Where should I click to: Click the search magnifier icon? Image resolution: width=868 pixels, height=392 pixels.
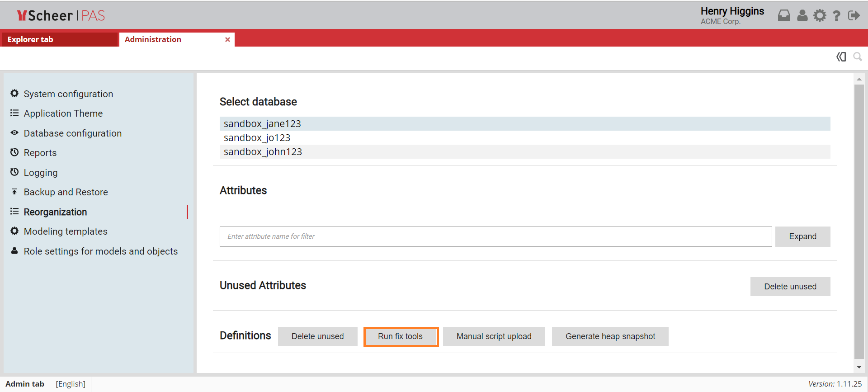click(857, 57)
